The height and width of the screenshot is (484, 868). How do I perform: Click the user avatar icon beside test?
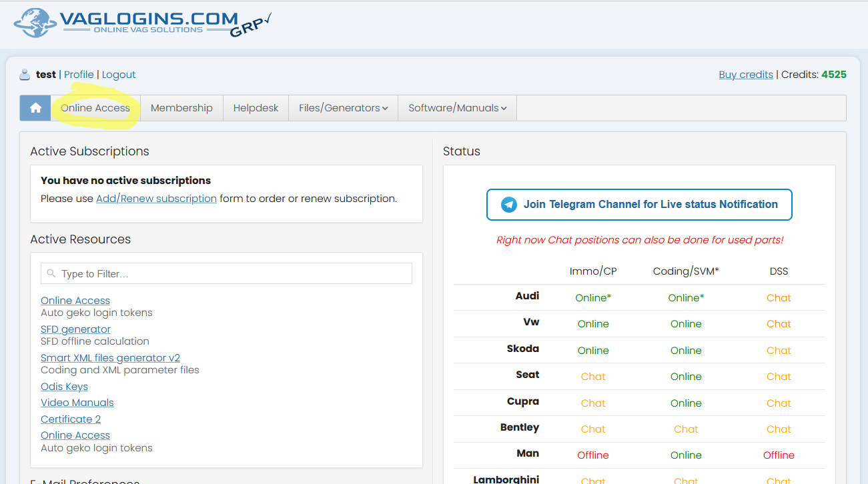click(25, 75)
